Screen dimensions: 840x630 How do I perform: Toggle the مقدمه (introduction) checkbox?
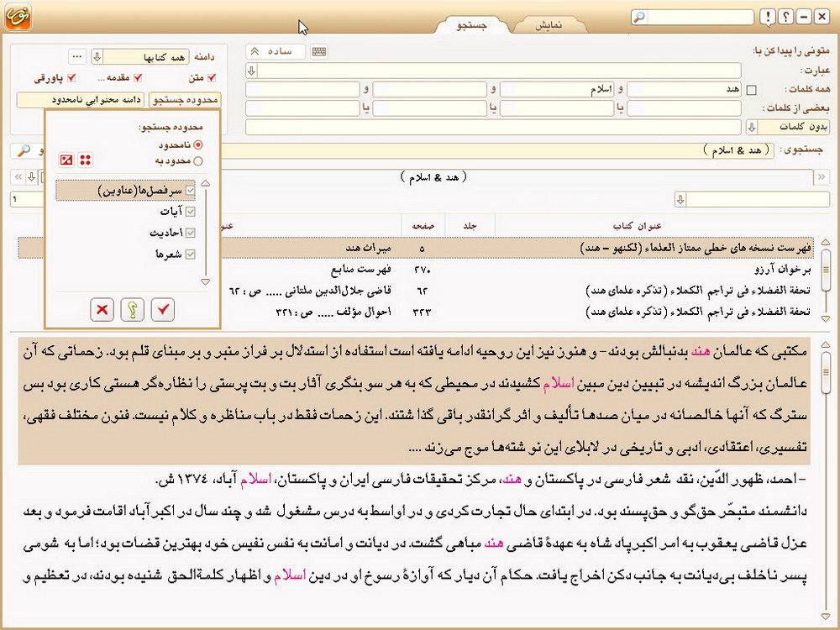point(138,77)
